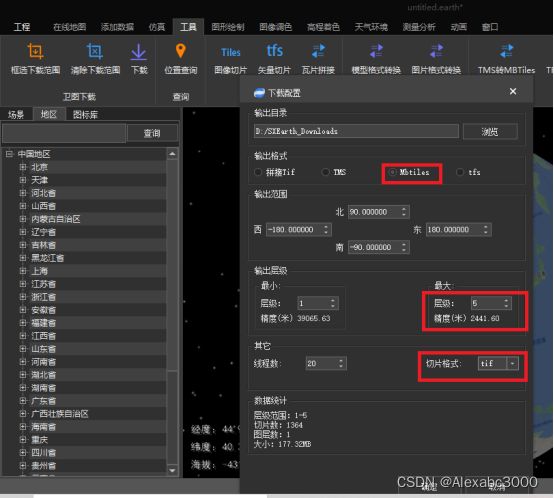The image size is (554, 498).
Task: Click the 西 longitude stepper arrows
Action: coord(326,230)
